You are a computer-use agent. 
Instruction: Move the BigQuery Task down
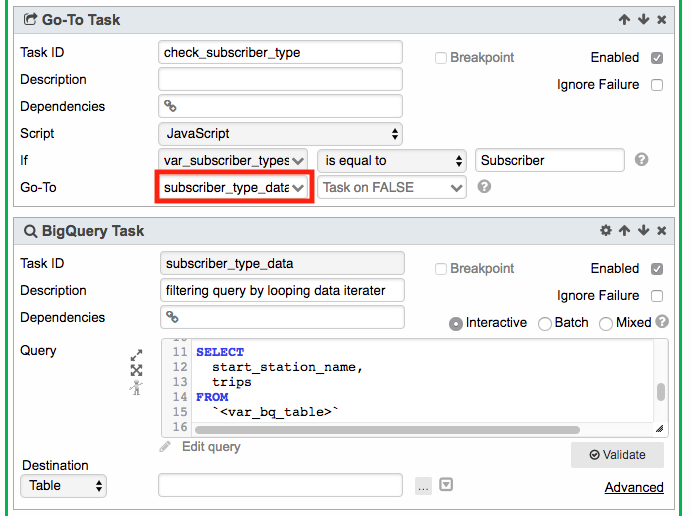[x=643, y=231]
